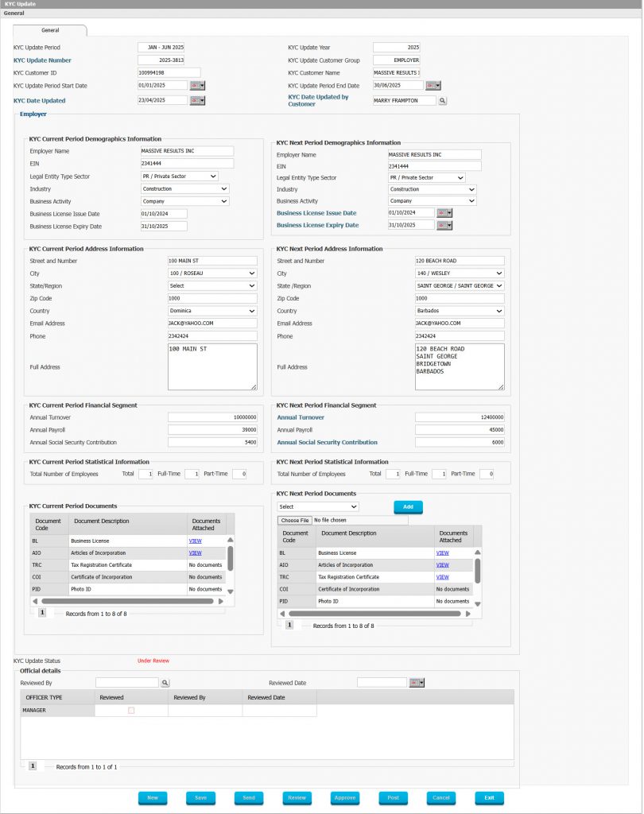Click the Approve button

click(x=345, y=798)
